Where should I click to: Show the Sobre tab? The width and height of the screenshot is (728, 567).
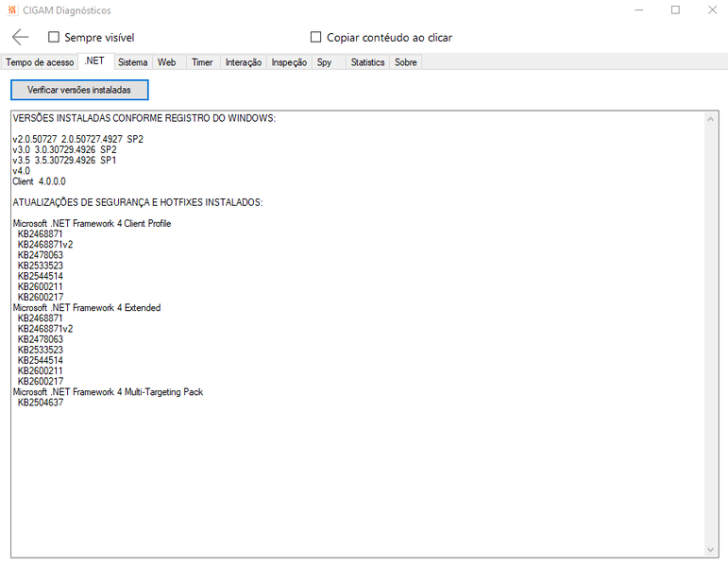point(405,62)
